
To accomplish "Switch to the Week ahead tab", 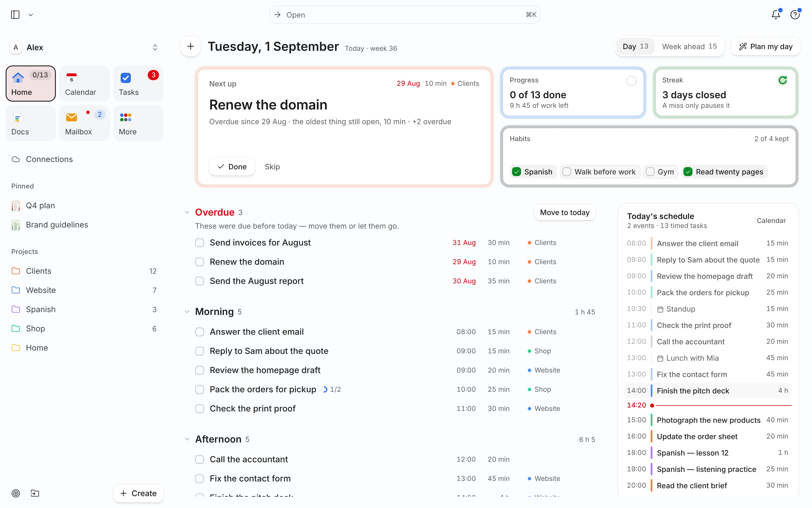I will [x=689, y=46].
